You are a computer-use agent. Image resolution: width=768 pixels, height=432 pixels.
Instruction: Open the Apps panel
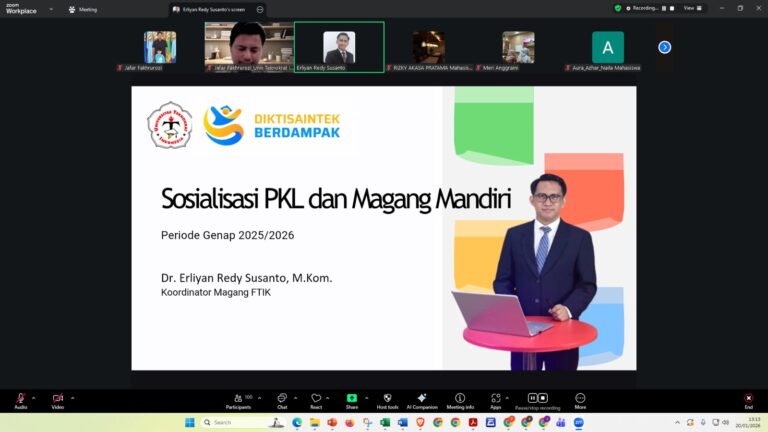[496, 401]
